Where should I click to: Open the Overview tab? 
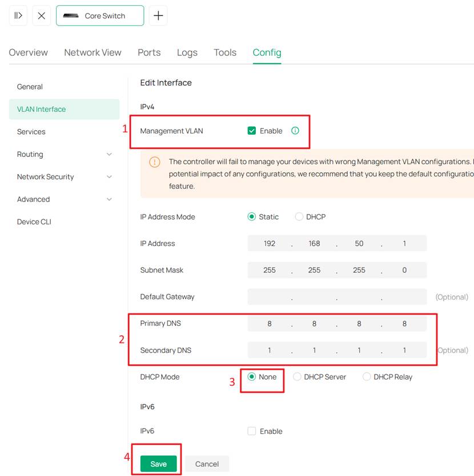point(28,53)
